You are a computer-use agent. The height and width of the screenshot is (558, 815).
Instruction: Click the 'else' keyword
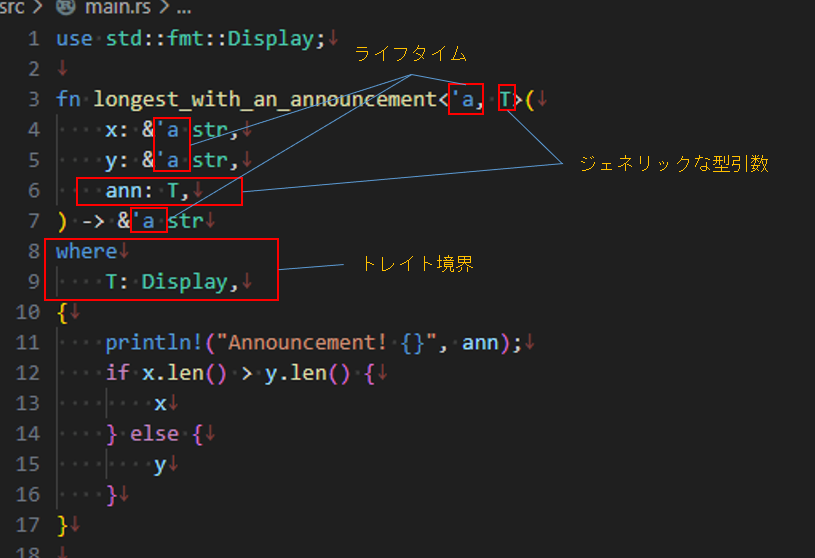(x=154, y=434)
